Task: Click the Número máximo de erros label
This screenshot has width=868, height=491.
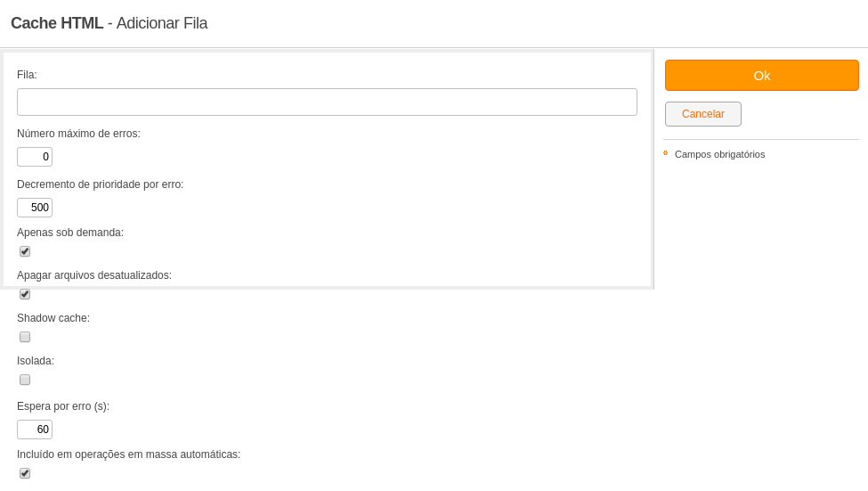Action: (x=78, y=134)
